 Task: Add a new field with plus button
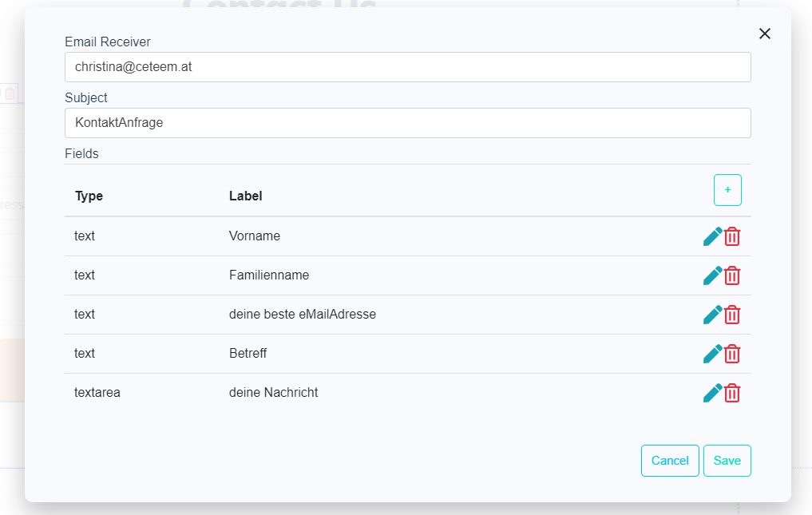coord(727,190)
